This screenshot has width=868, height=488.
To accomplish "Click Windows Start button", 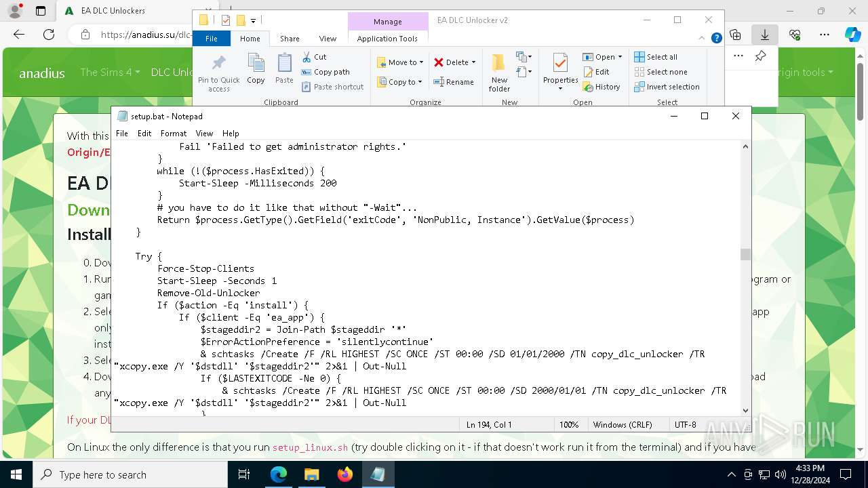I will 16,474.
